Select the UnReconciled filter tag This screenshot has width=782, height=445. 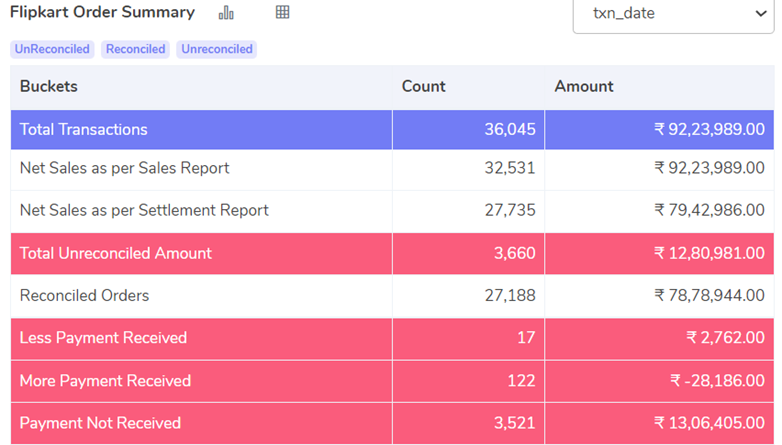coord(52,49)
